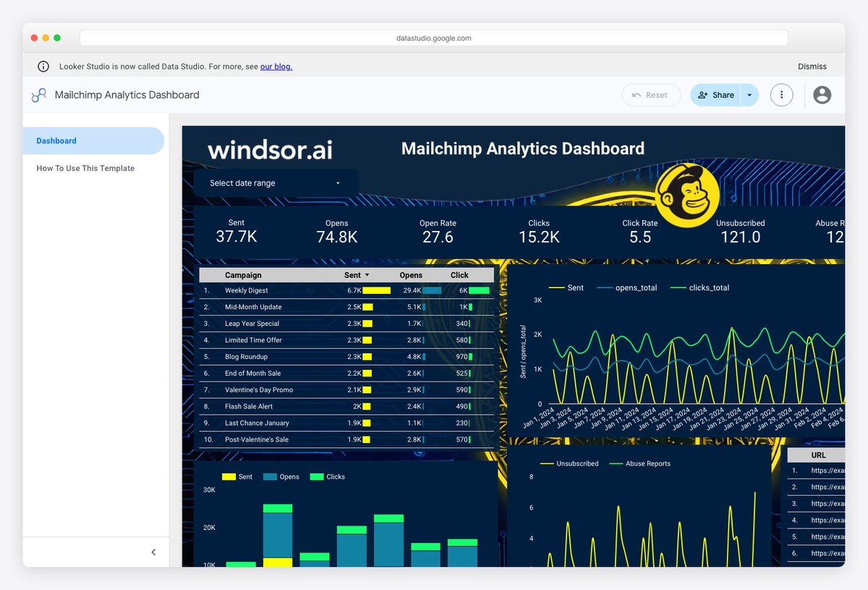Toggle Unsubscribed legend in lower line chart
This screenshot has width=868, height=590.
coord(569,464)
